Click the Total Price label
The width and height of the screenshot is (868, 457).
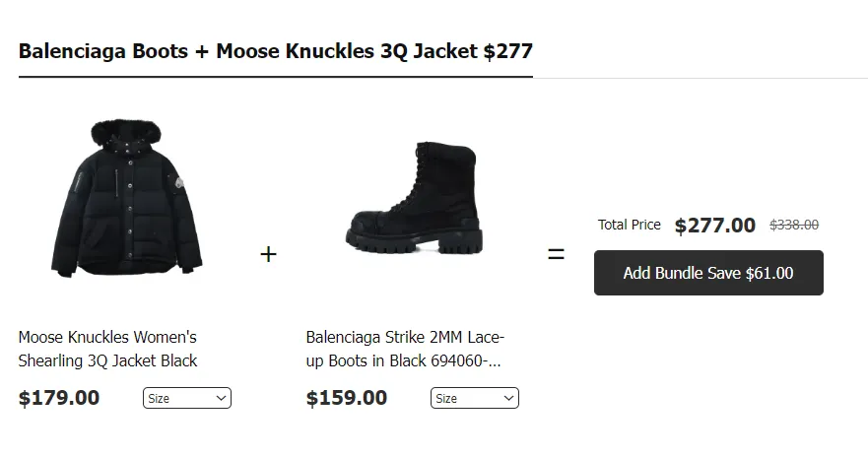[x=629, y=225]
